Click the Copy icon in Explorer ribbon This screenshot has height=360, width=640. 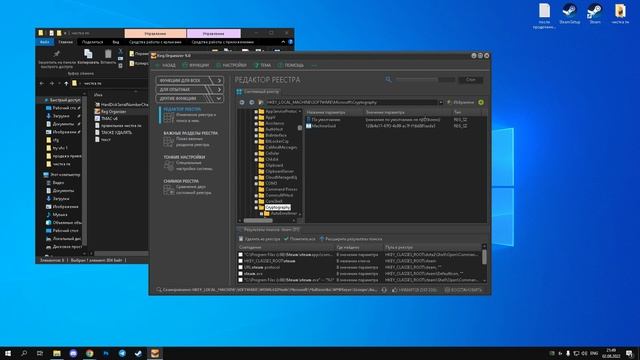click(x=88, y=53)
